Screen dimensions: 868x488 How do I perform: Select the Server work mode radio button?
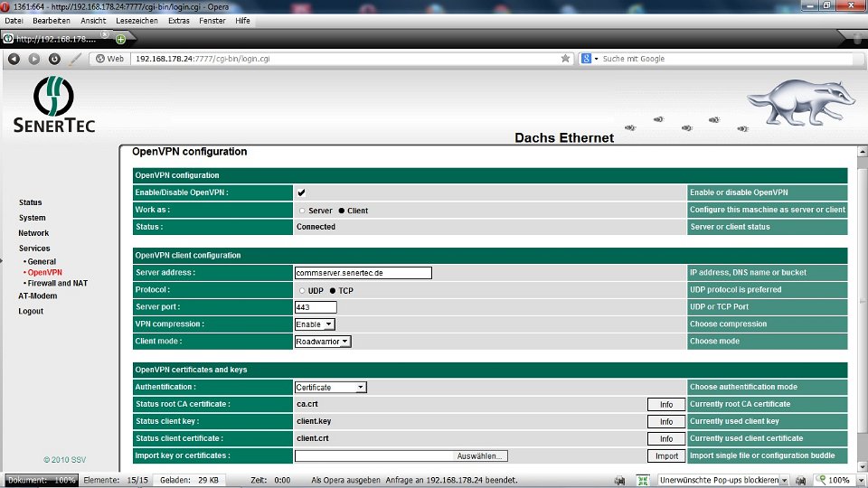click(302, 211)
